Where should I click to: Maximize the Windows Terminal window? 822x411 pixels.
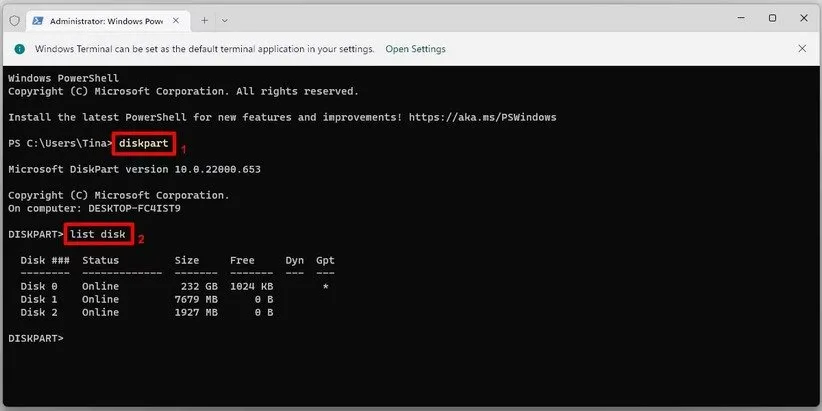point(772,18)
